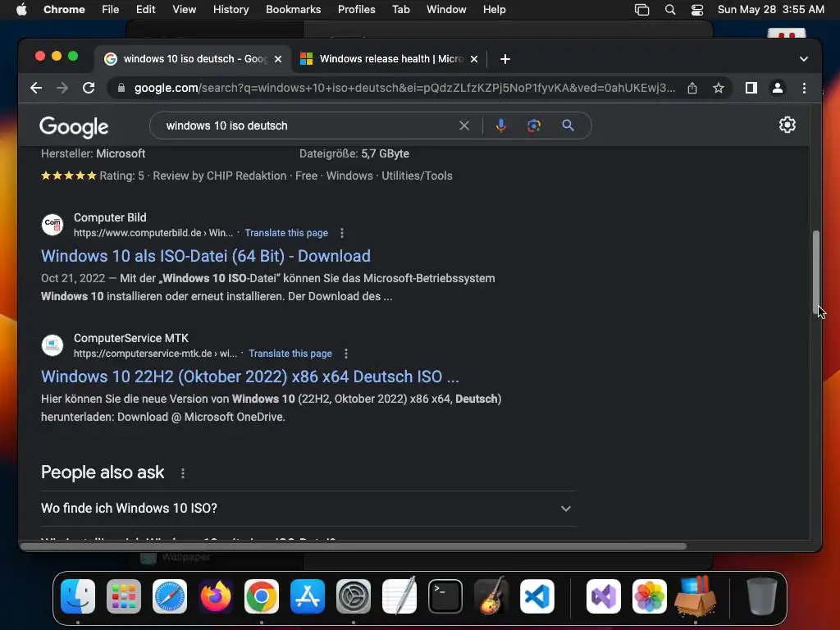
Task: Open the Tab menu
Action: pos(400,9)
